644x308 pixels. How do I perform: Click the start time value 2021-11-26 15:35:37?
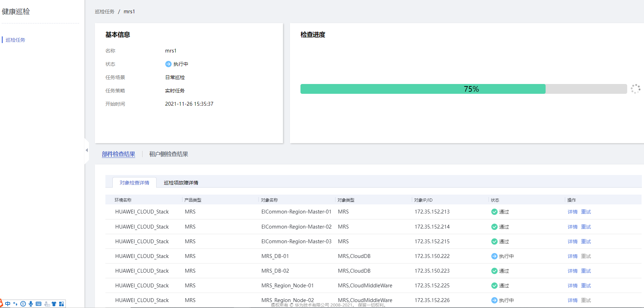[x=189, y=104]
